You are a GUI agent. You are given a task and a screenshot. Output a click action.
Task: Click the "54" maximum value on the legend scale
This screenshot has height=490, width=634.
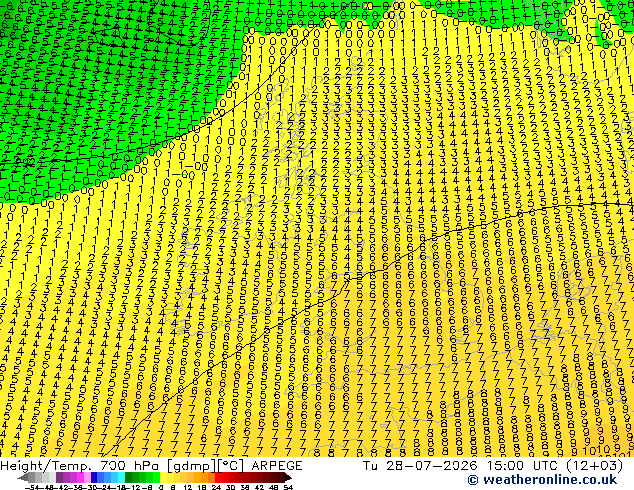click(288, 488)
